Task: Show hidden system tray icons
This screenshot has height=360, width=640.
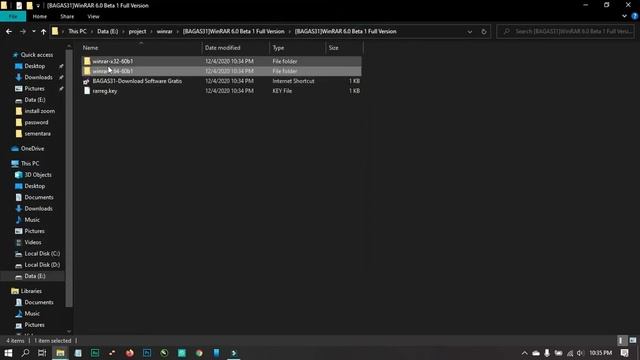Action: click(524, 353)
